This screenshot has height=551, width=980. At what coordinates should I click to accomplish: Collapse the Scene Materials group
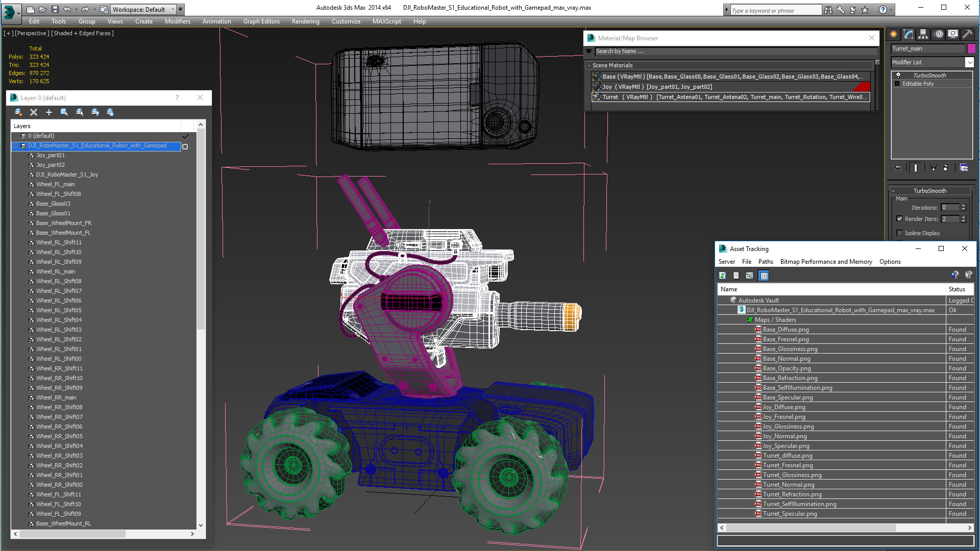(589, 65)
